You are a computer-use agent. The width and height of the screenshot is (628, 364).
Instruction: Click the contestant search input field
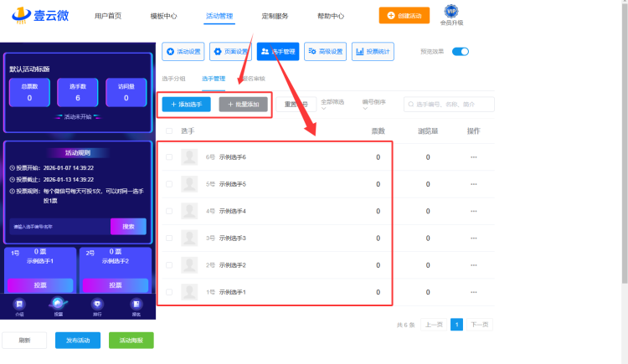(x=452, y=105)
